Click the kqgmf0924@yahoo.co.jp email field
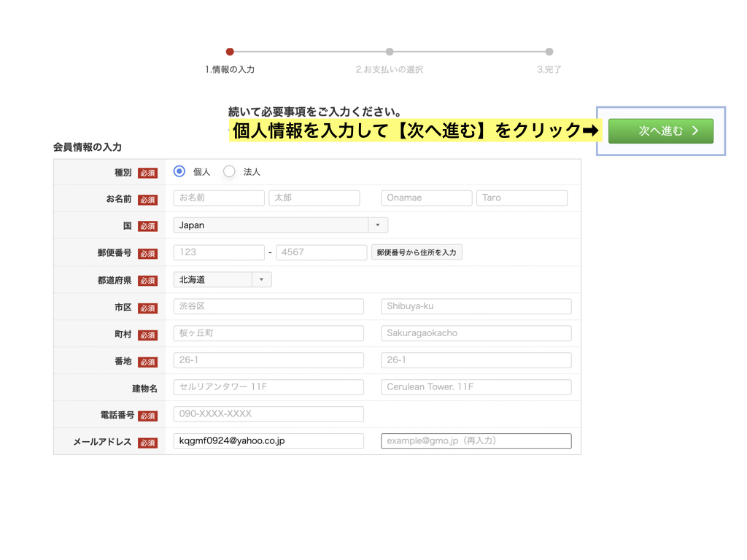The width and height of the screenshot is (747, 560). click(268, 441)
